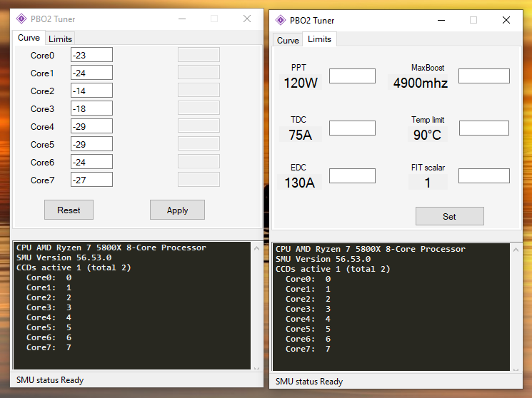Screen dimensions: 532x398
Task: Minimize the left PBO2 Tuner window
Action: tap(182, 19)
